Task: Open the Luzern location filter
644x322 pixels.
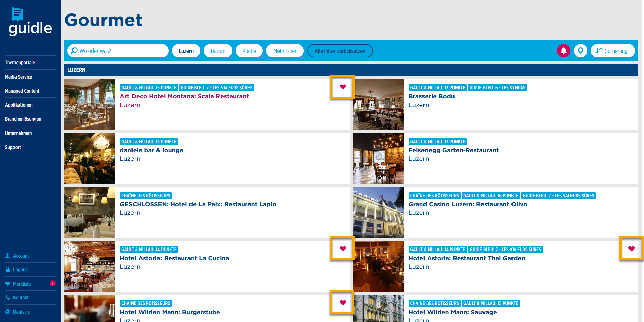Action: coord(186,51)
